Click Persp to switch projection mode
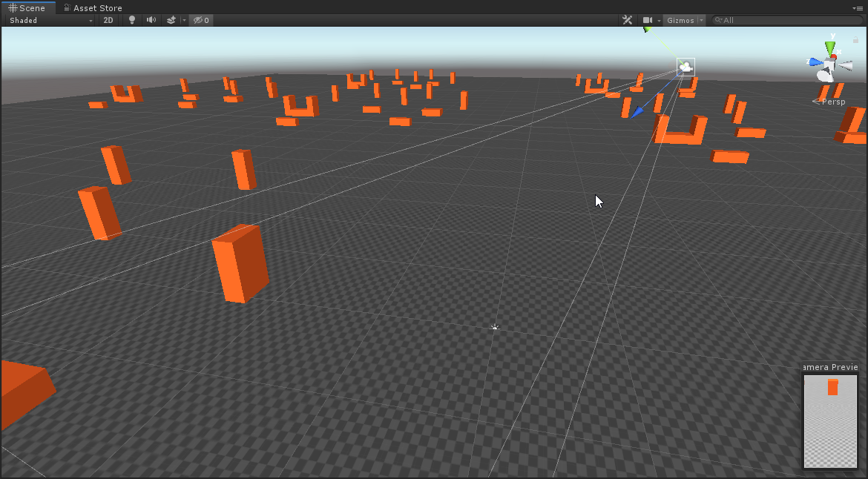 832,102
